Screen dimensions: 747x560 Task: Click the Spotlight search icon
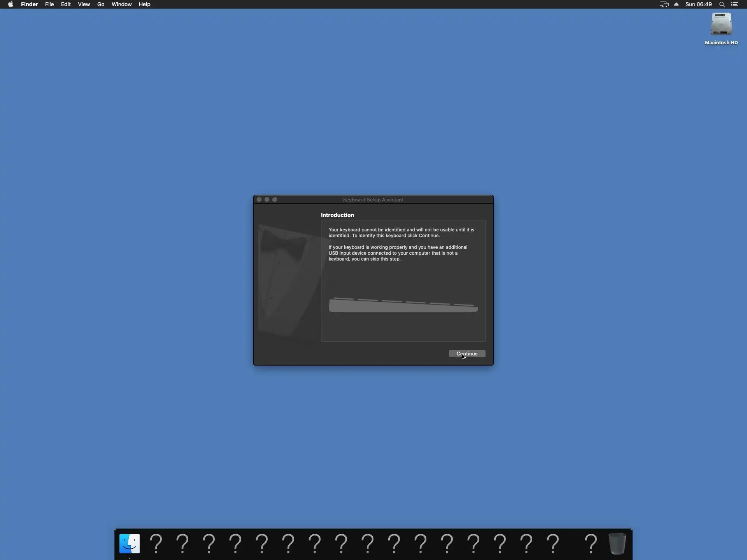pos(722,4)
